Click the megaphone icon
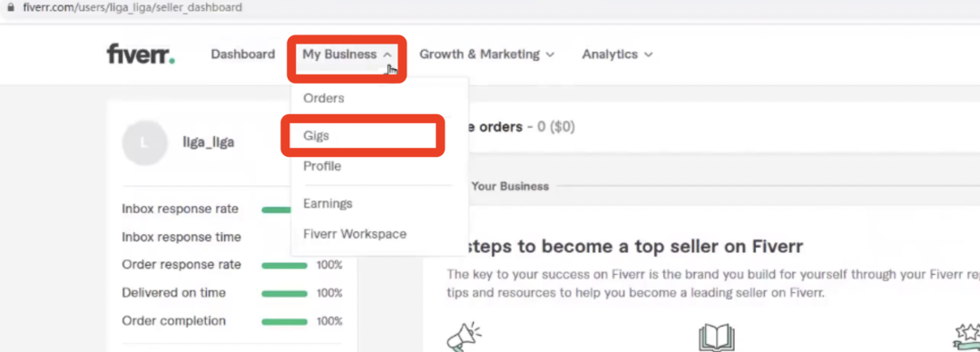980x352 pixels. [465, 337]
